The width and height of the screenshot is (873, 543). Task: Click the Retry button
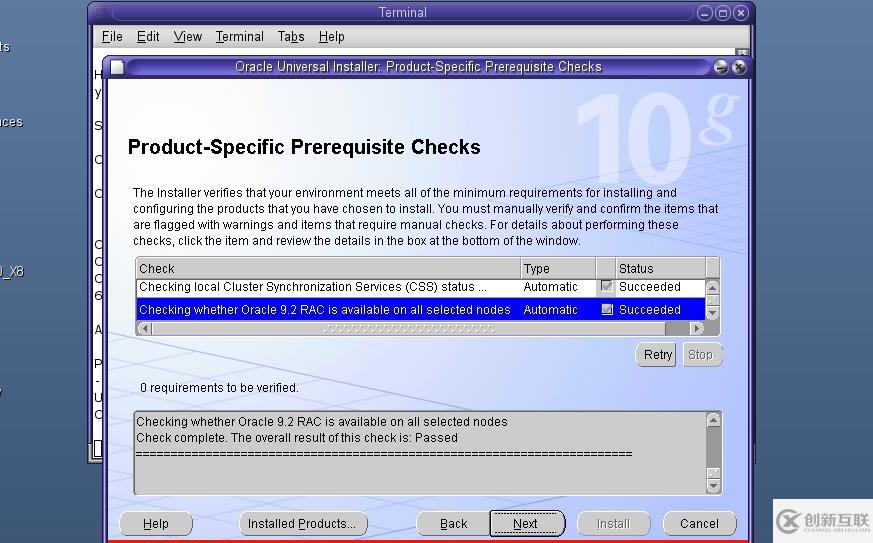point(657,355)
